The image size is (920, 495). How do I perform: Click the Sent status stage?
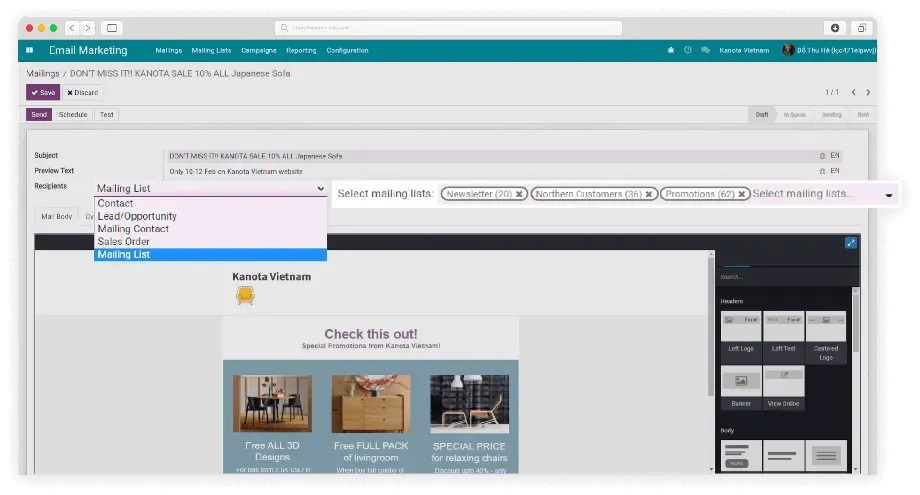tap(862, 115)
